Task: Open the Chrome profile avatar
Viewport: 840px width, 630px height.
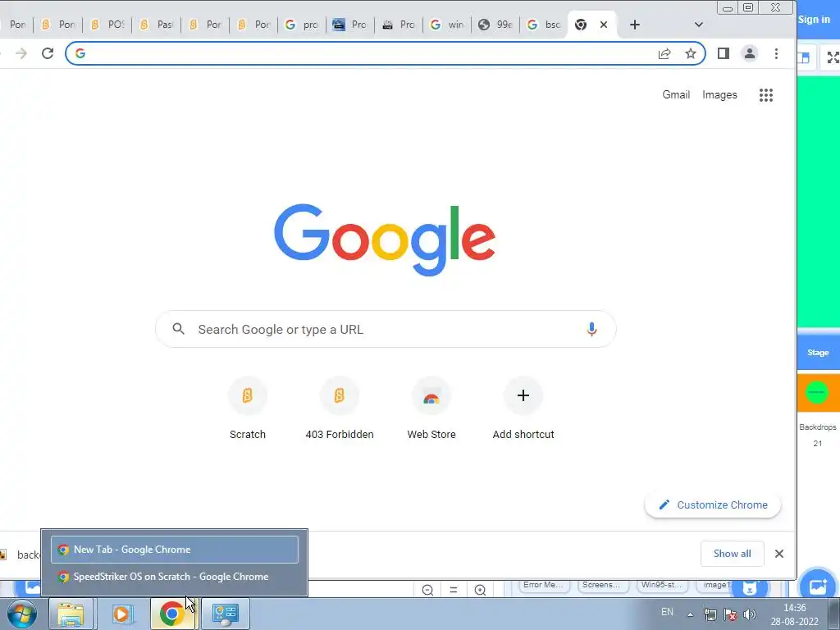Action: (x=750, y=53)
